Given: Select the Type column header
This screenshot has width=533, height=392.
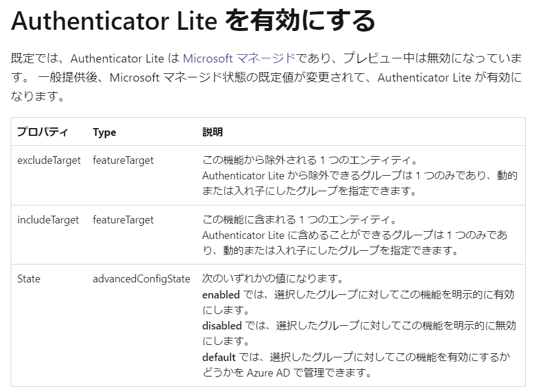Looking at the screenshot, I should tap(104, 132).
